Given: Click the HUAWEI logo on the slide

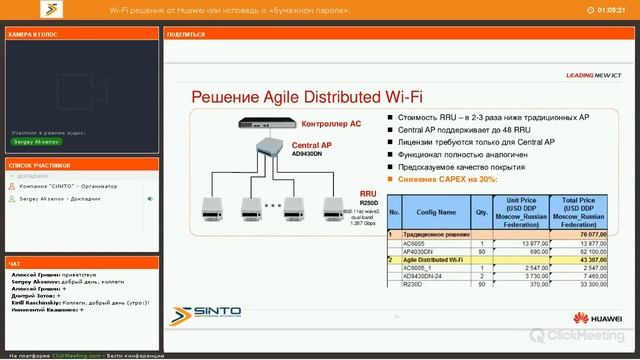Looking at the screenshot, I should (598, 318).
